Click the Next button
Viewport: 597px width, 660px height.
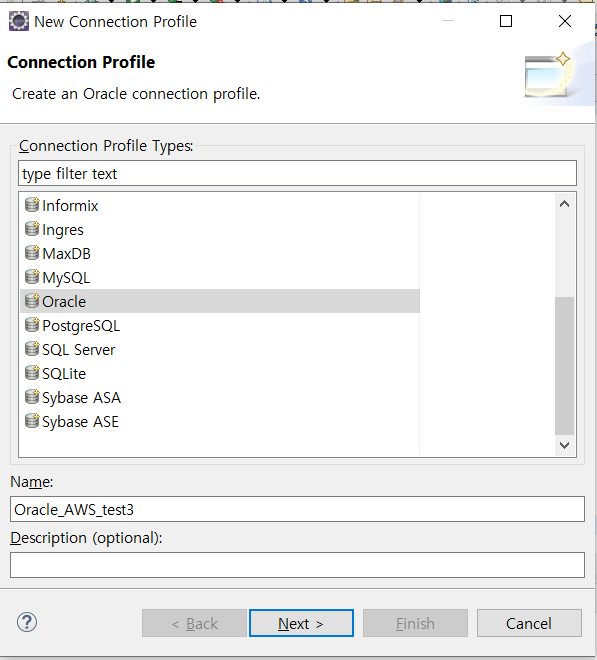301,623
